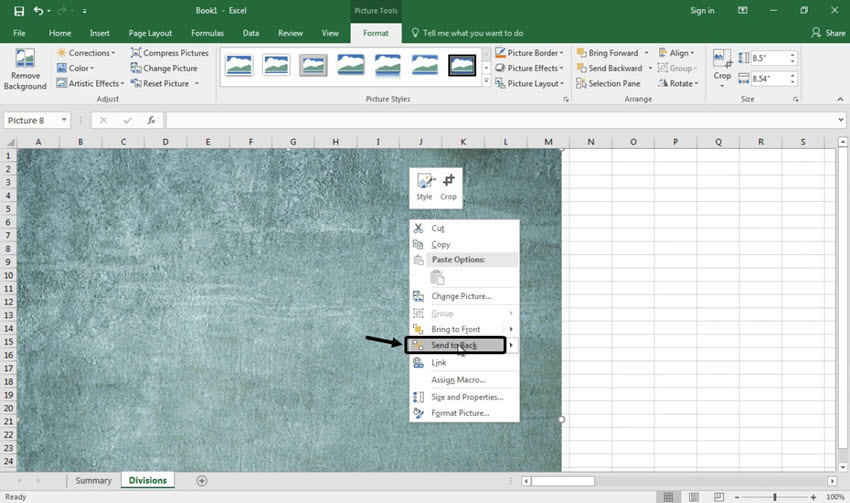
Task: Click Compress Pictures icon
Action: tap(169, 53)
